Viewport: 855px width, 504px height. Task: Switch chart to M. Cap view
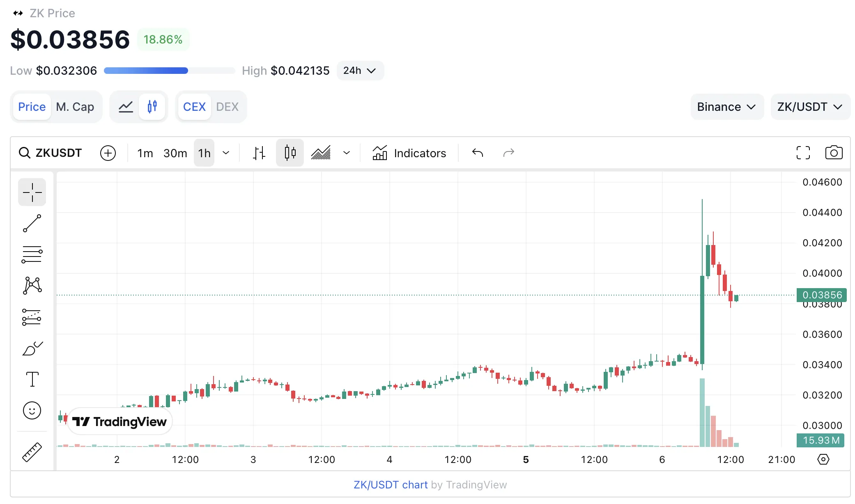[x=75, y=107]
